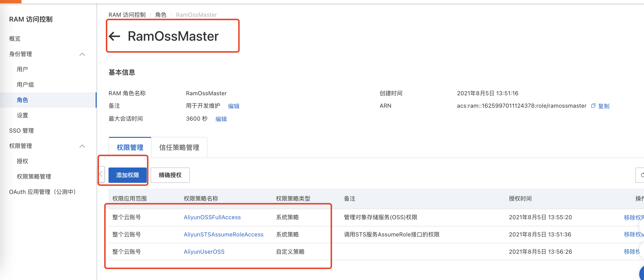Click the back arrow beside RamOssMaster title

(x=115, y=36)
